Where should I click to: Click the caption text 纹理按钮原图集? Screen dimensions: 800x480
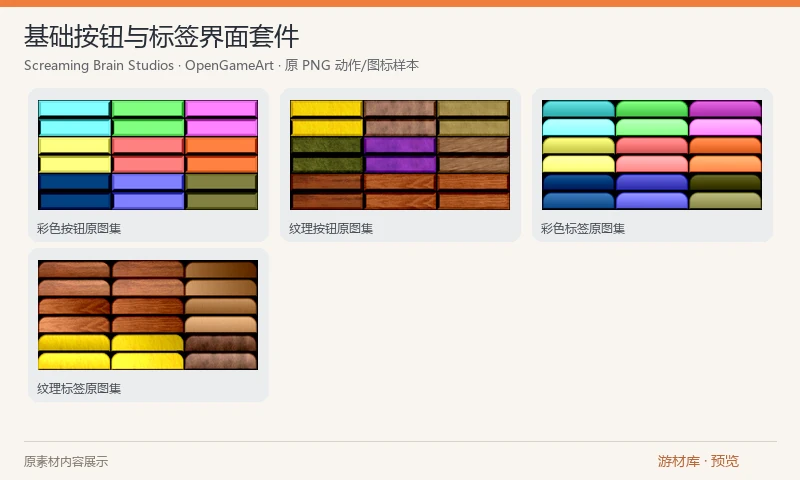coord(331,229)
